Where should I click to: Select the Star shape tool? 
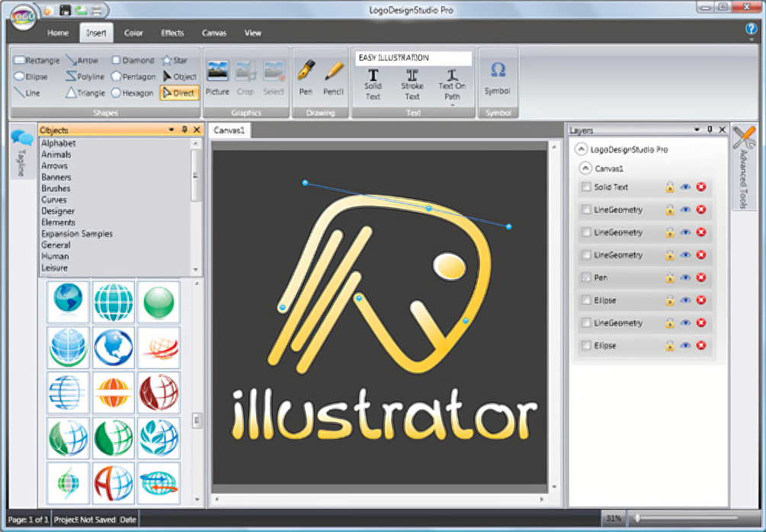[x=175, y=60]
